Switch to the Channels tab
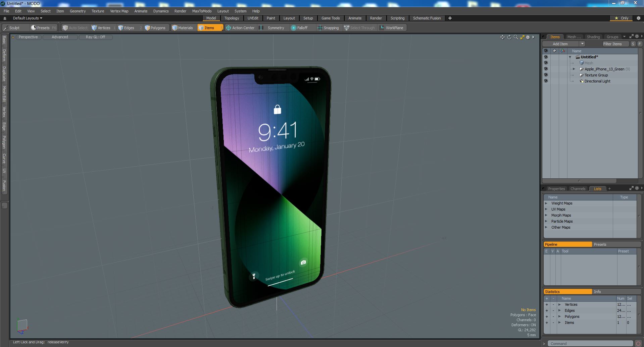This screenshot has width=644, height=347. click(578, 189)
